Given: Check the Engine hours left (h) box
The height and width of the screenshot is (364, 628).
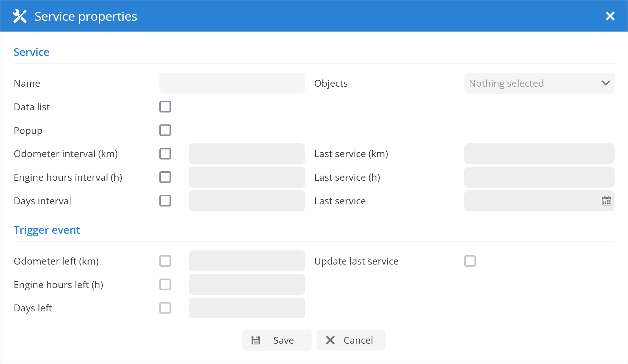Looking at the screenshot, I should (165, 285).
